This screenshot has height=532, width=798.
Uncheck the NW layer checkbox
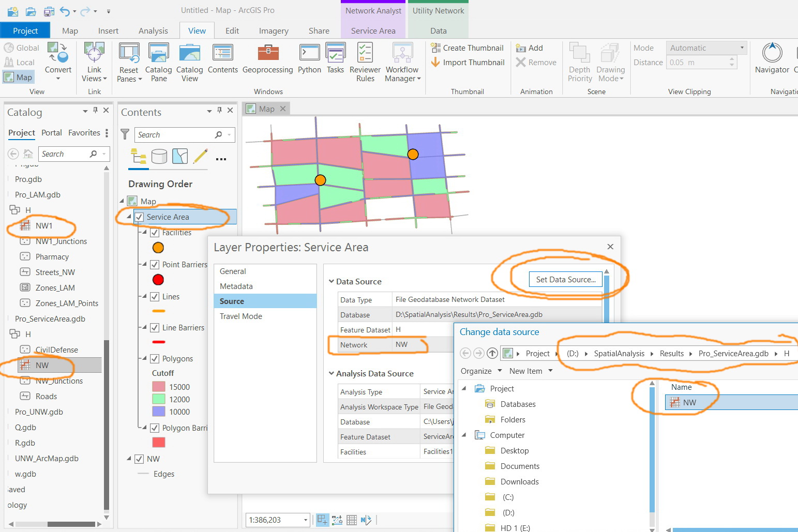139,459
